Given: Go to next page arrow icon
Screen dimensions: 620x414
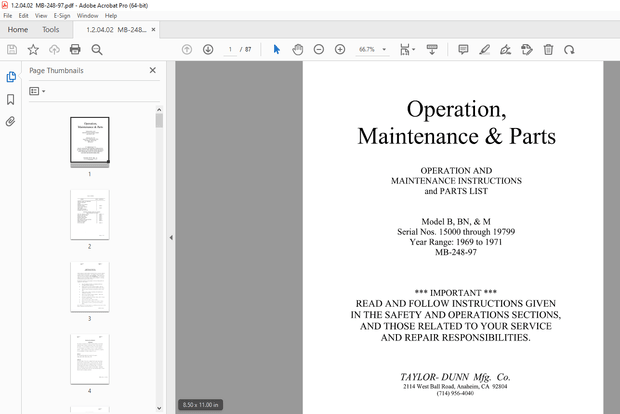Looking at the screenshot, I should coord(208,49).
